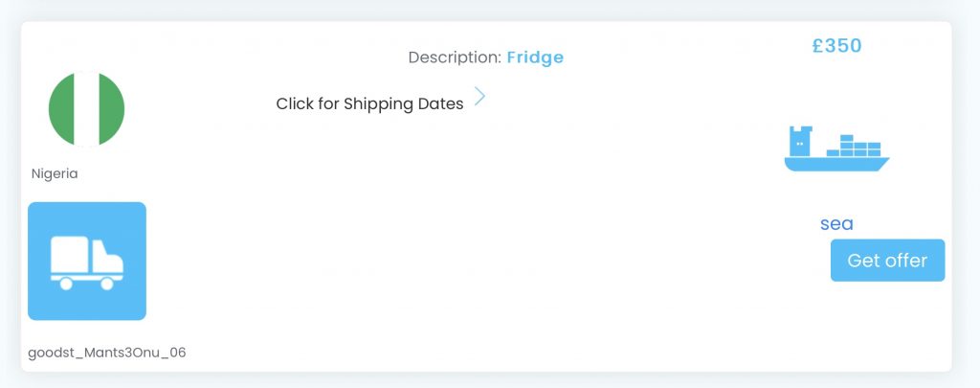Click the white truck glyph's cargo box

[69, 255]
